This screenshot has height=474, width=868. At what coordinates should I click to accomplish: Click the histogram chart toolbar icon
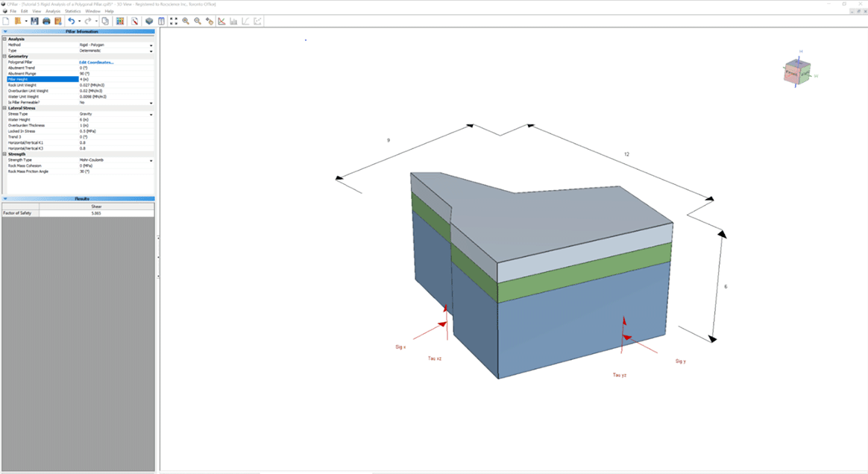tap(233, 21)
